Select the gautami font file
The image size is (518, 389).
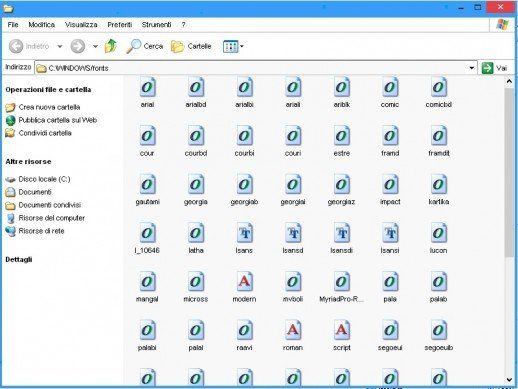coord(147,190)
